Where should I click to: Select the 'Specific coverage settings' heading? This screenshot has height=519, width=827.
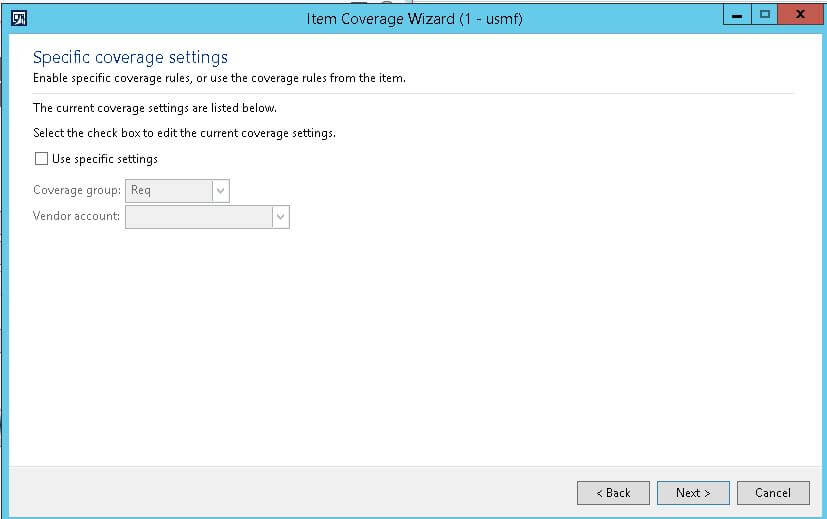click(130, 57)
